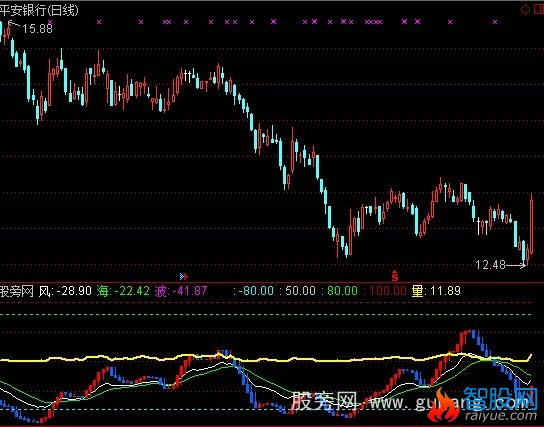The image size is (544, 427).
Task: Click the dark red 100.00 reference value
Action: [388, 291]
